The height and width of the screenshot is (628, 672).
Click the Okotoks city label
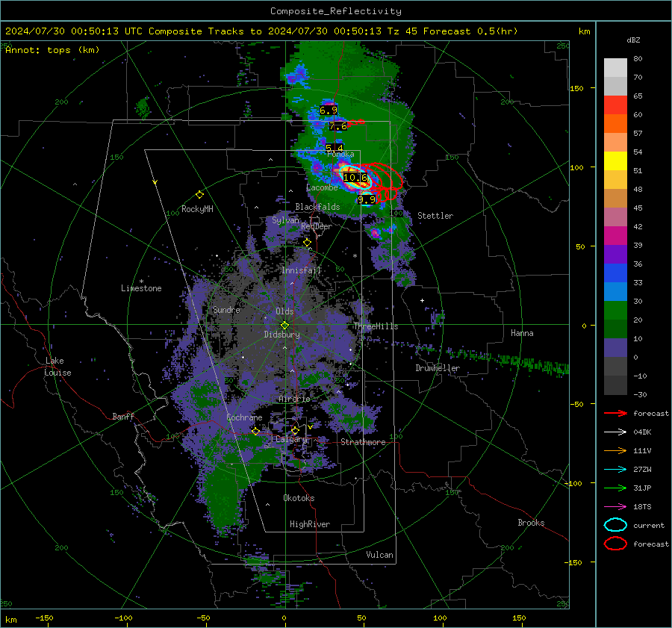(x=299, y=498)
